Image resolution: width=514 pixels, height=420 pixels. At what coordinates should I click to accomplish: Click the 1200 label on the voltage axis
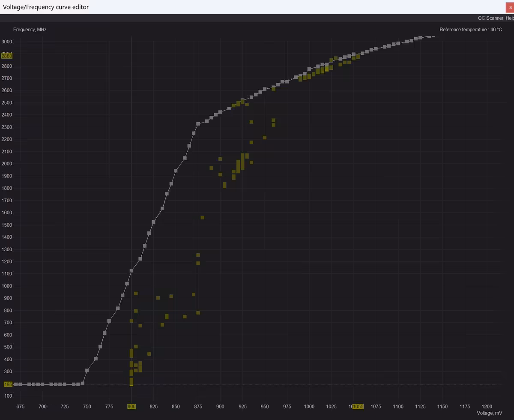[487, 406]
